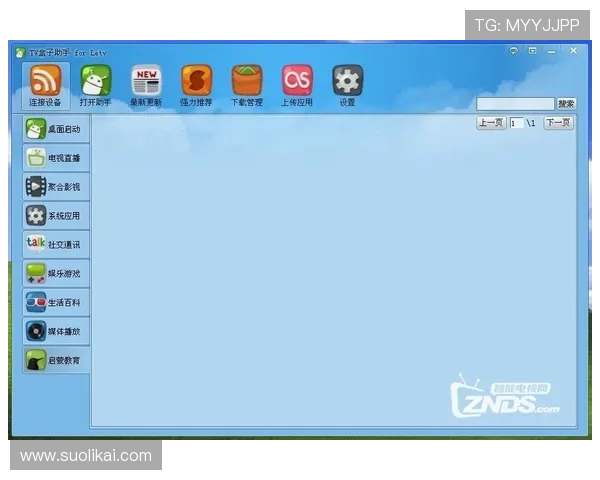Open the 打开助手 Android assistant icon

[96, 86]
